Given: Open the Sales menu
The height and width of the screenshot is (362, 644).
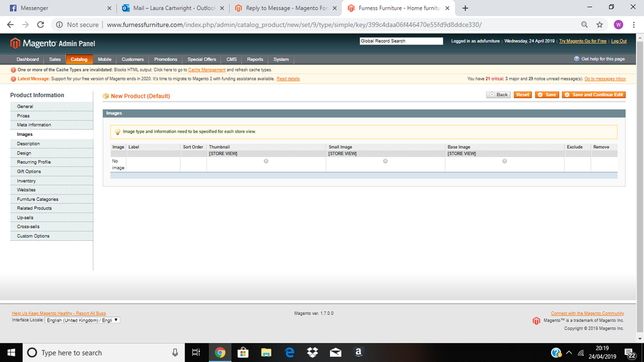Looking at the screenshot, I should coord(55,59).
